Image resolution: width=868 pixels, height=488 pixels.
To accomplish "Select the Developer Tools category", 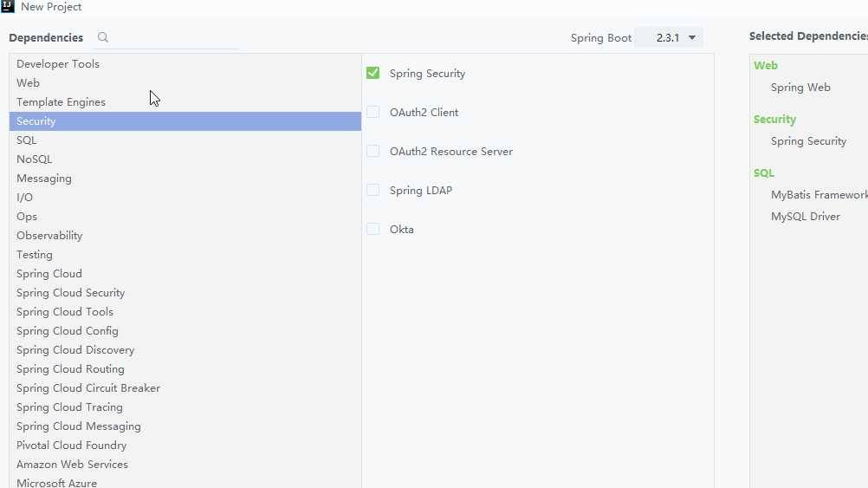I will point(58,64).
